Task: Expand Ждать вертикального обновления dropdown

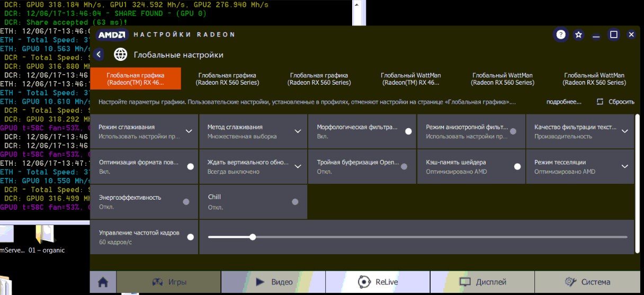Action: click(298, 166)
